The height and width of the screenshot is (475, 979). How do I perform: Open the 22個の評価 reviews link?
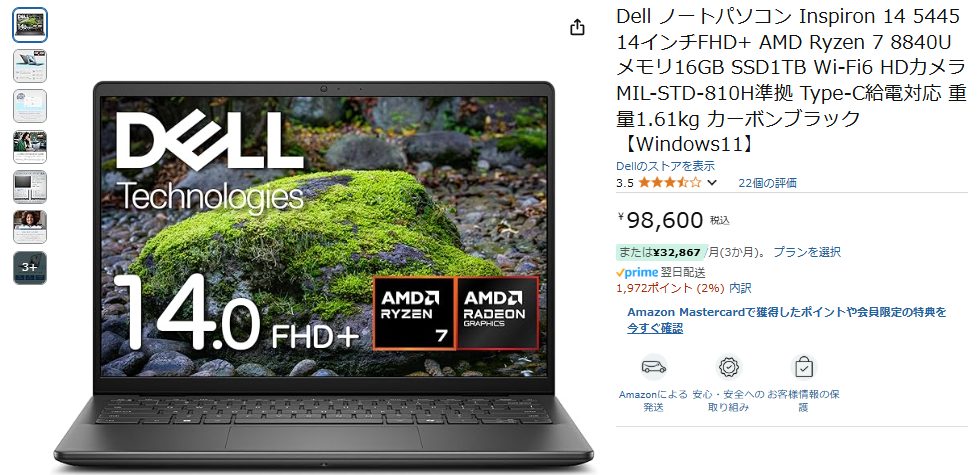pos(767,183)
